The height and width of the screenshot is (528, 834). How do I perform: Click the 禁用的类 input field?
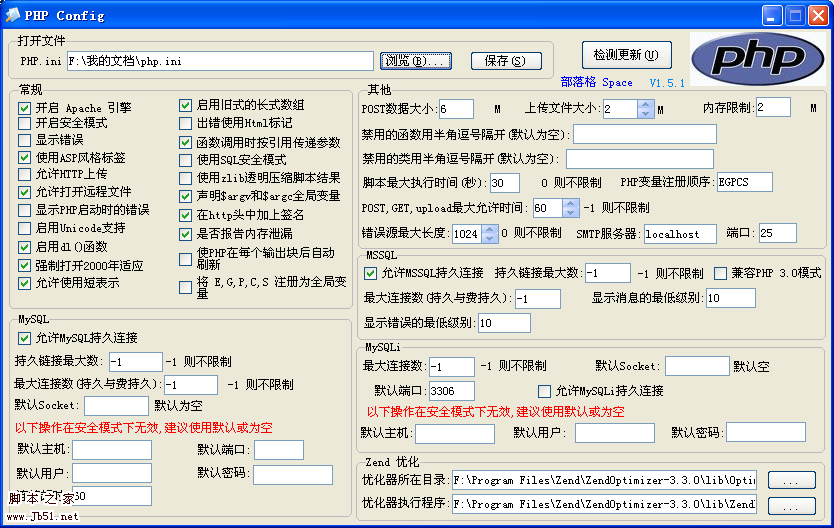pyautogui.click(x=639, y=159)
